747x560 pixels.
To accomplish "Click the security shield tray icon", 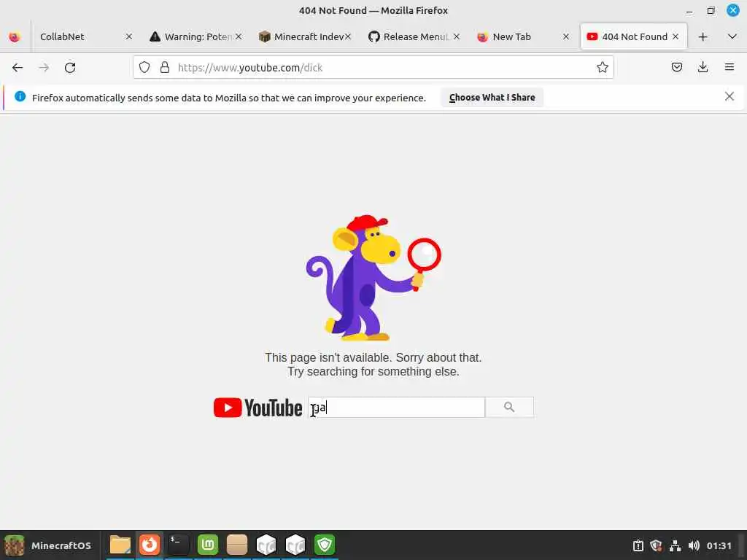I will (656, 545).
